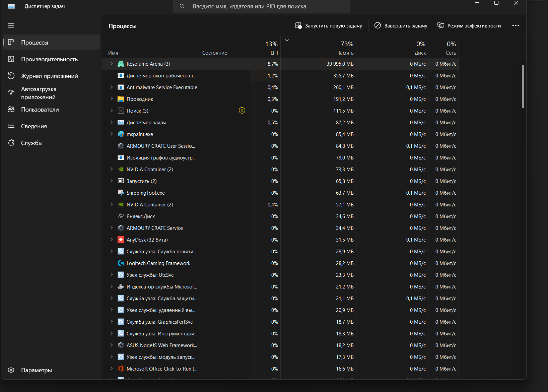Open App history (Журнал приложений) section
The height and width of the screenshot is (392, 548).
point(49,76)
